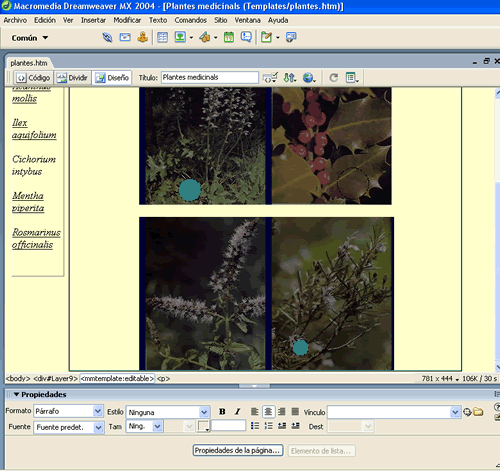This screenshot has width=500, height=471.
Task: Click the Text Outdent icon
Action: point(282,426)
